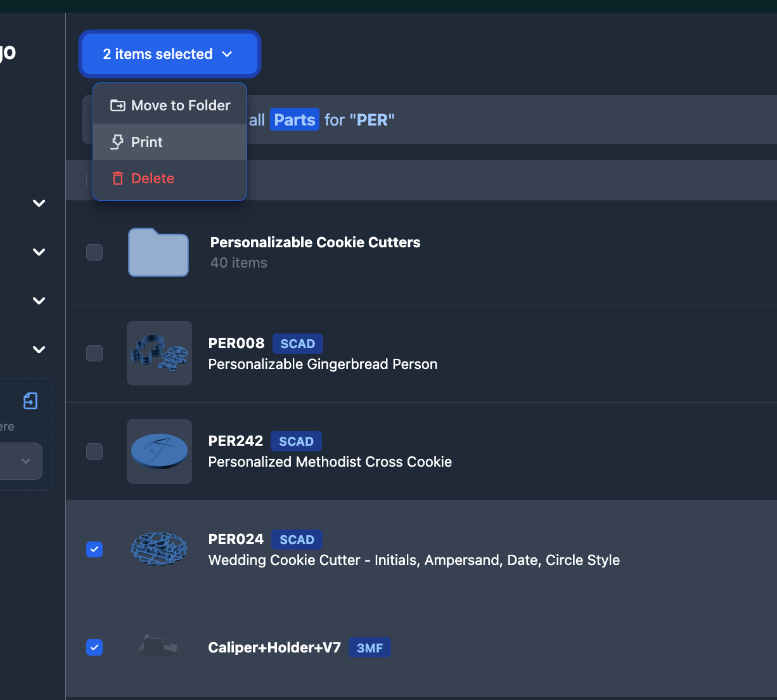Click the file import icon in sidebar
777x700 pixels.
point(30,401)
